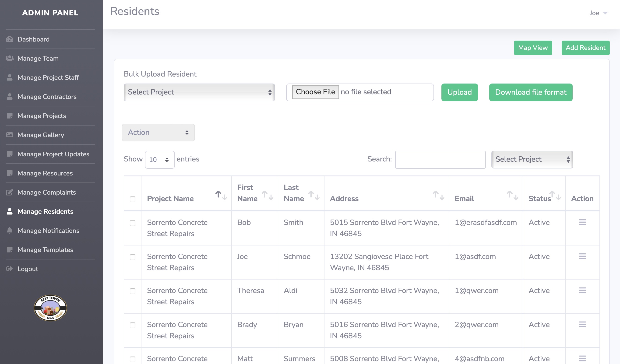This screenshot has height=364, width=620.
Task: Check the box for Brady Bryan row
Action: (x=132, y=325)
